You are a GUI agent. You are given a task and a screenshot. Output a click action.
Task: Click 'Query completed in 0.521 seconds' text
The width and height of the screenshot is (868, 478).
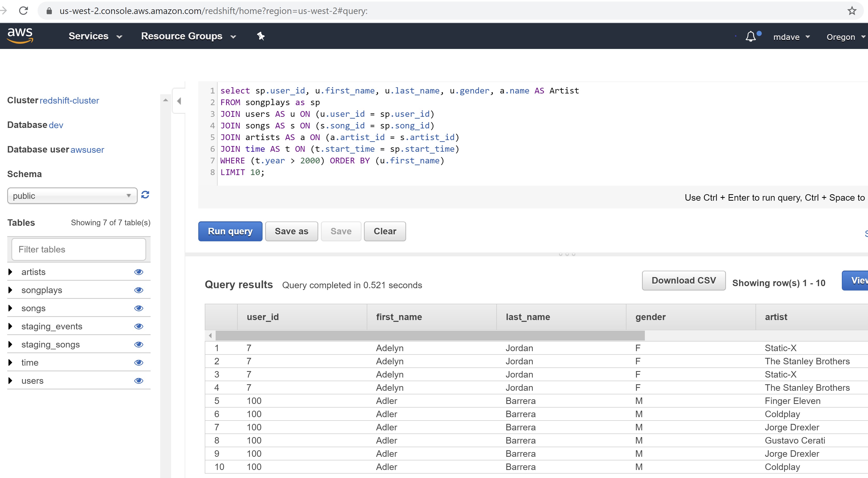coord(352,285)
